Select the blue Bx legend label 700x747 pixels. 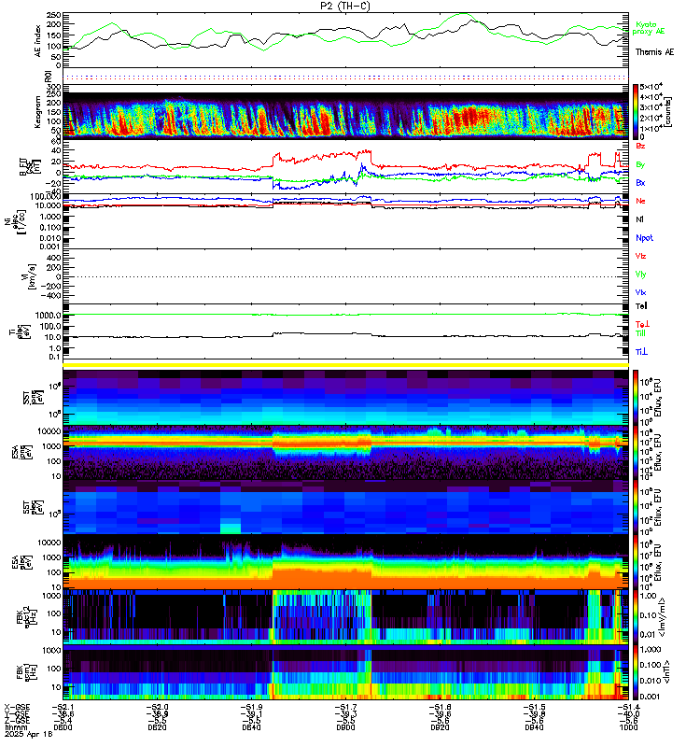640,182
